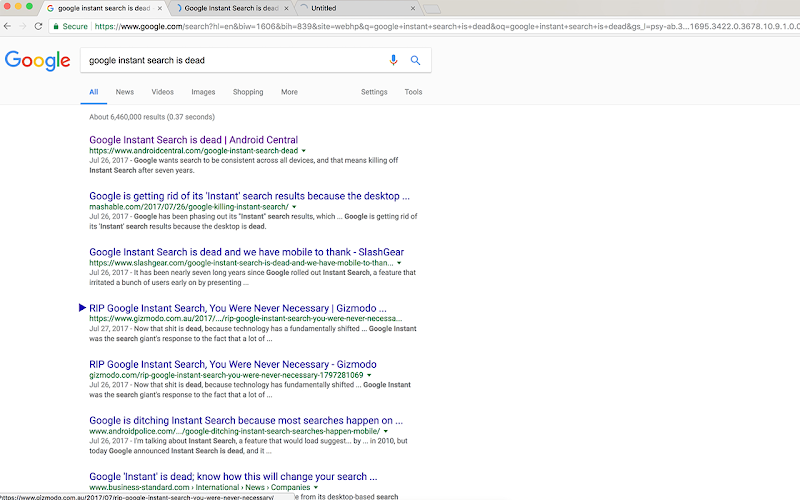Expand dropdown arrow beside slashgear.com URL

click(x=399, y=263)
